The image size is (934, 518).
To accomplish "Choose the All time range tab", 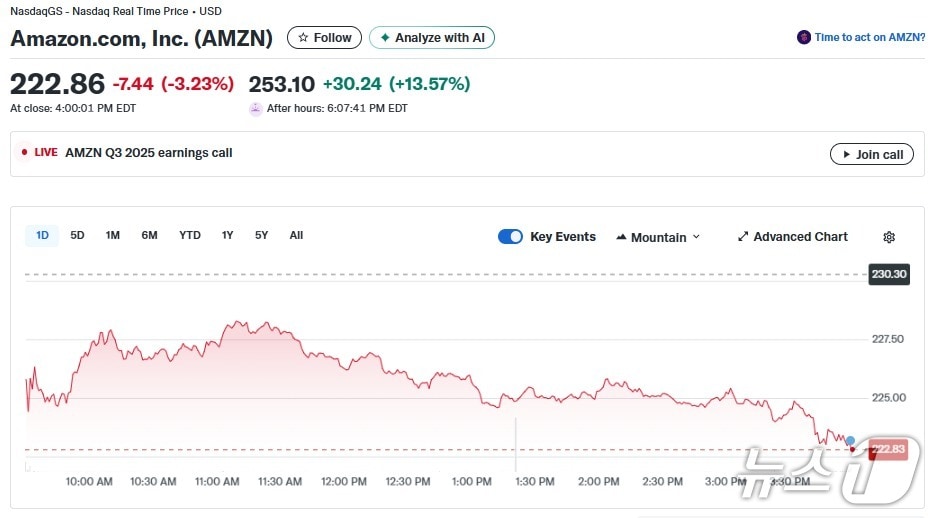I will pyautogui.click(x=296, y=235).
